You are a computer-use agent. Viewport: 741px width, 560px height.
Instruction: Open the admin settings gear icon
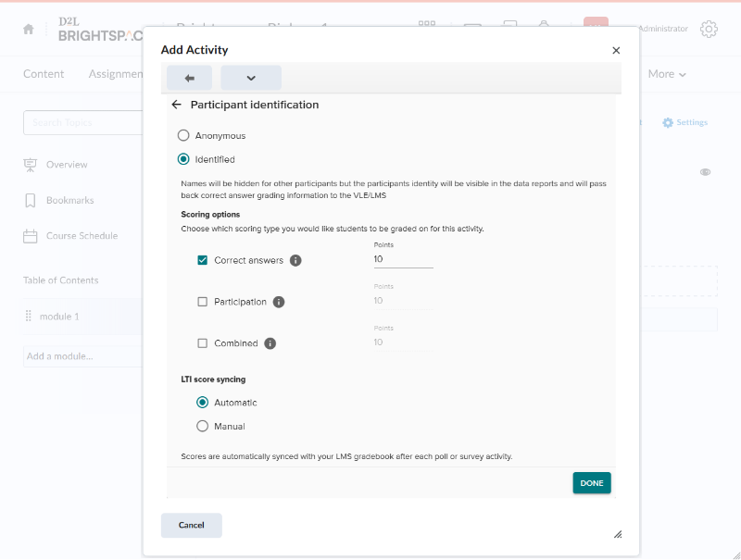click(x=709, y=29)
